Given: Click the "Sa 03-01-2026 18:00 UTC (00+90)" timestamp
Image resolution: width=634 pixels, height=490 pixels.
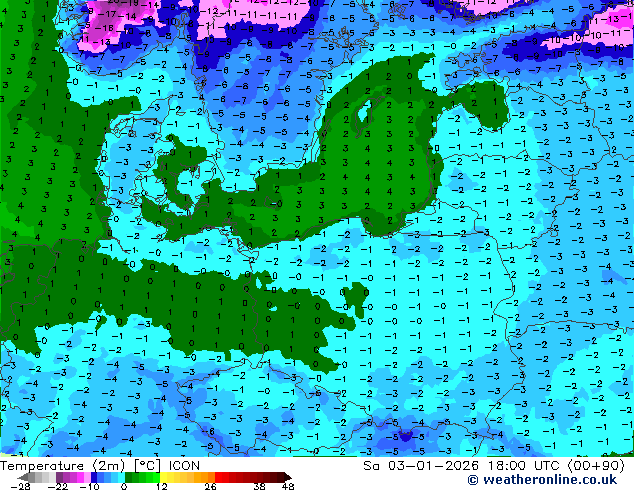Looking at the screenshot, I should point(494,465).
